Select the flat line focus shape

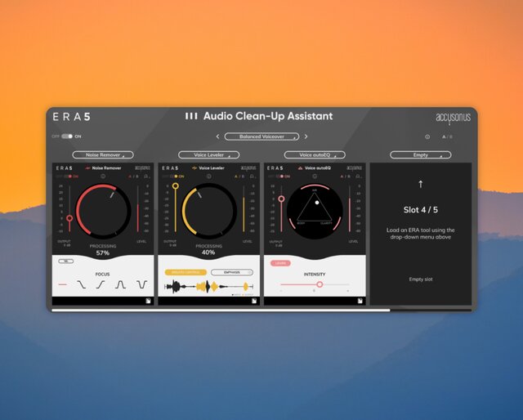point(63,284)
